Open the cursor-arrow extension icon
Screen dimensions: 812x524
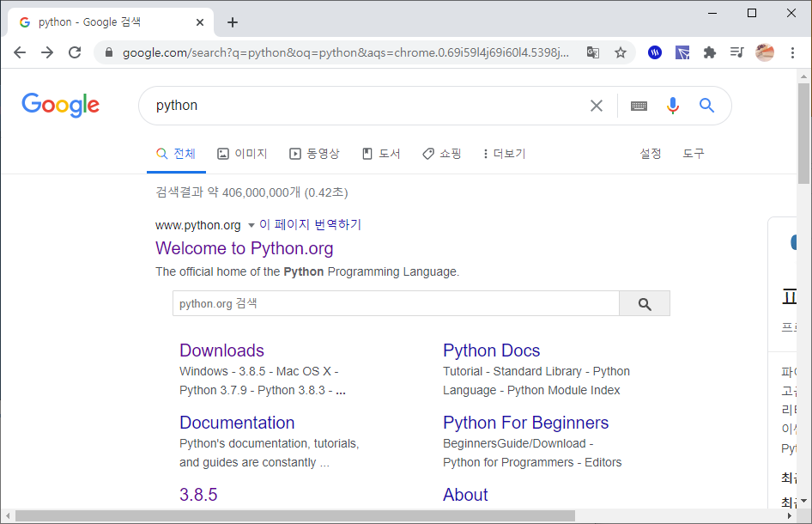tap(682, 52)
